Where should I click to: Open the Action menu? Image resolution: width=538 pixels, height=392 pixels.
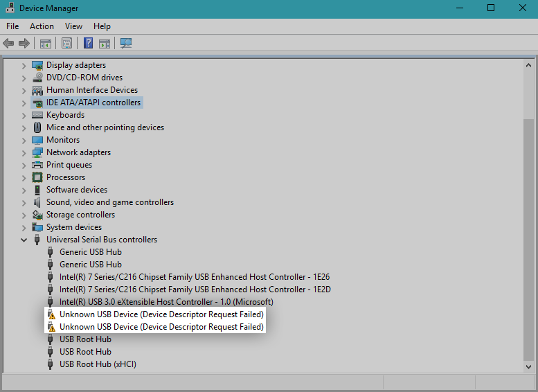(x=42, y=26)
